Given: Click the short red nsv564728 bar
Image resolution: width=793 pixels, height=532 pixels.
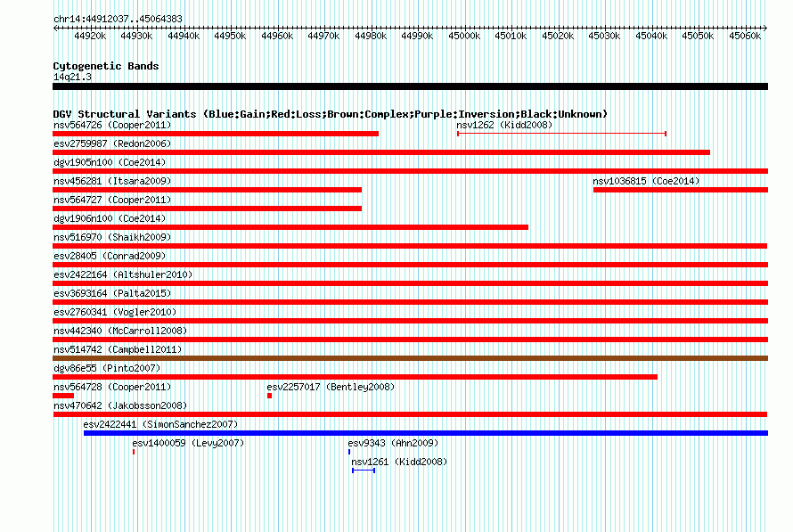Looking at the screenshot, I should pos(63,396).
